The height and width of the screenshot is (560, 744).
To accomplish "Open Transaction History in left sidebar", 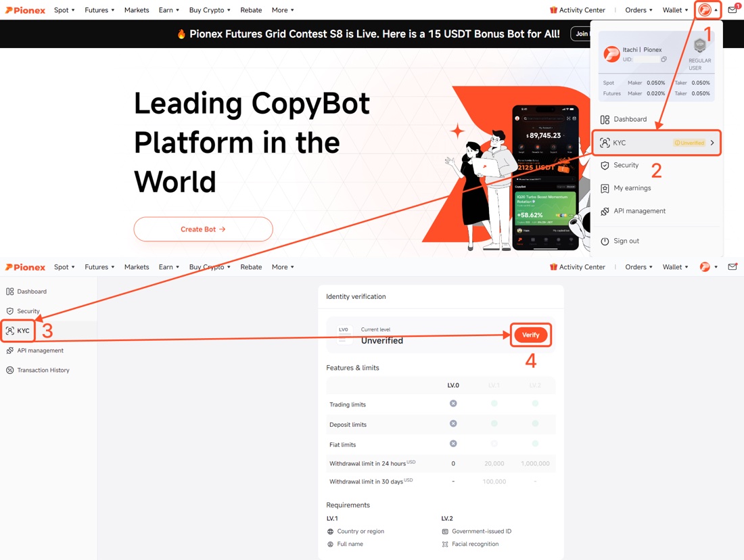I will (38, 370).
